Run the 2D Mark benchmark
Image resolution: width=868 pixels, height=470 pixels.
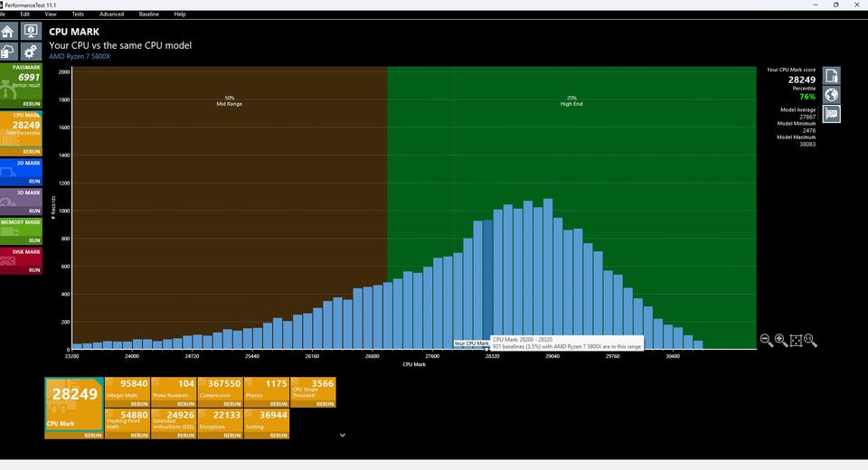[x=34, y=181]
